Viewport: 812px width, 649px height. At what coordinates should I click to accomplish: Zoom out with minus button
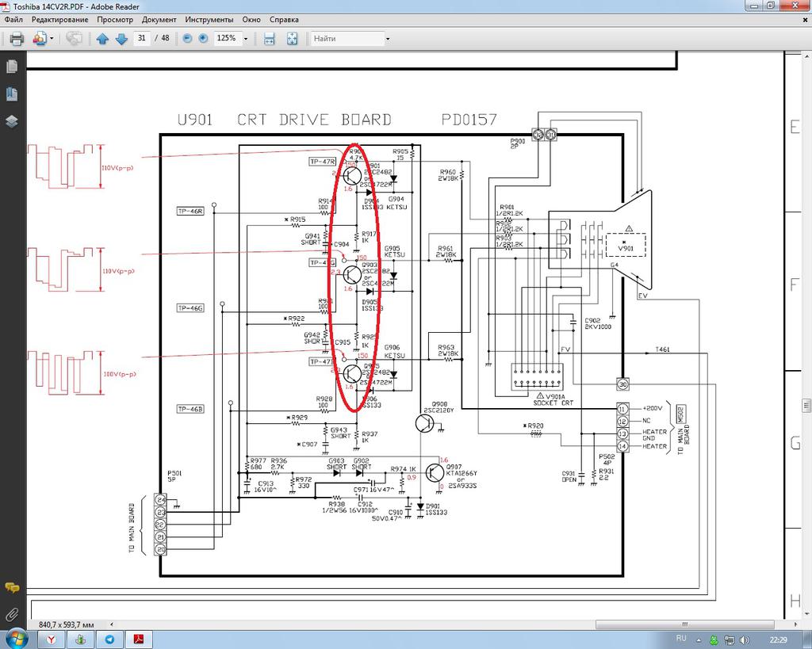[x=187, y=38]
